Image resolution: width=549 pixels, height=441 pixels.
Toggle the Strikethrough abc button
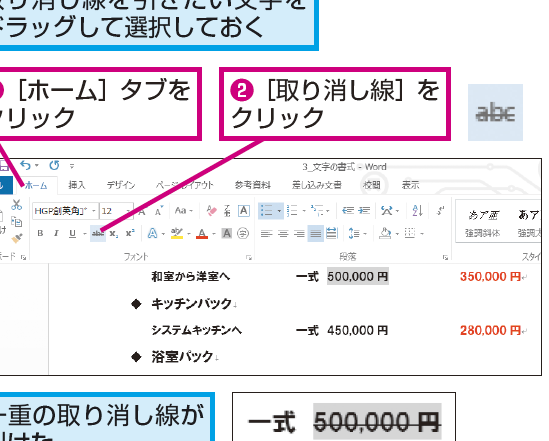[98, 233]
